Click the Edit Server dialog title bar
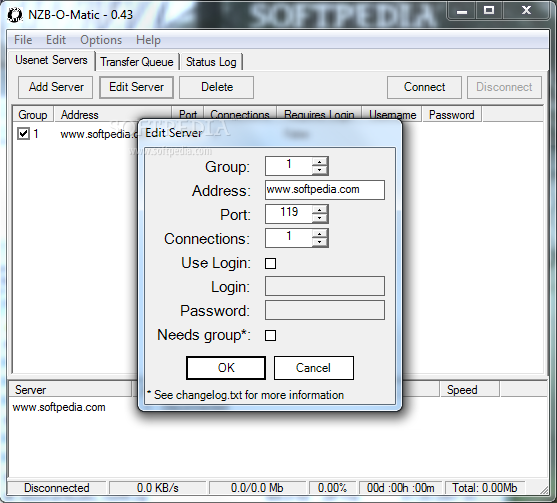 point(270,133)
